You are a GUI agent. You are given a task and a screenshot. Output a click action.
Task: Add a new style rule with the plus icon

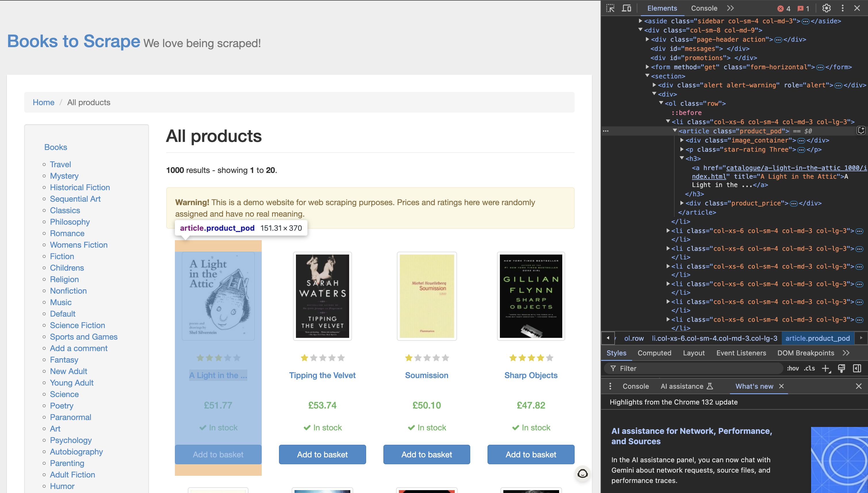pos(826,368)
